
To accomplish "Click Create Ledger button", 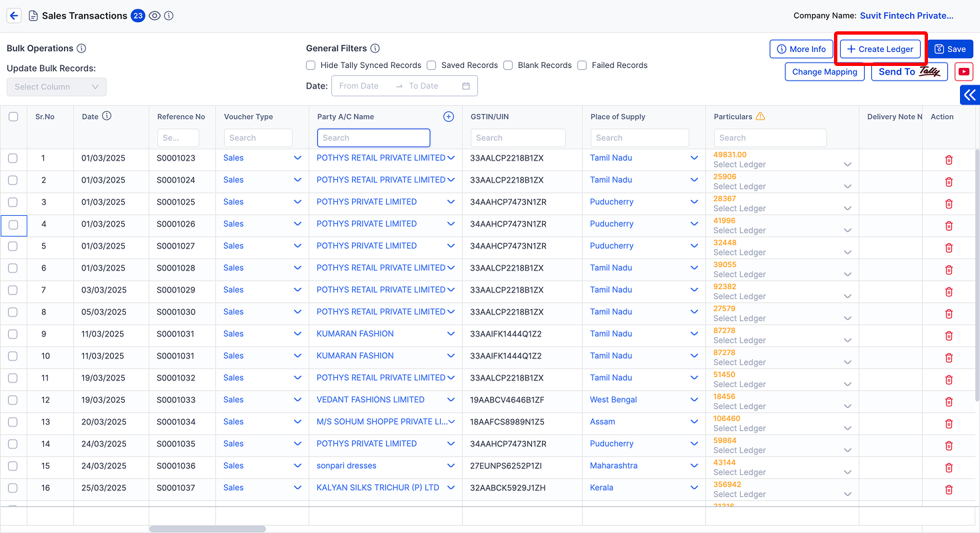I will pos(880,49).
